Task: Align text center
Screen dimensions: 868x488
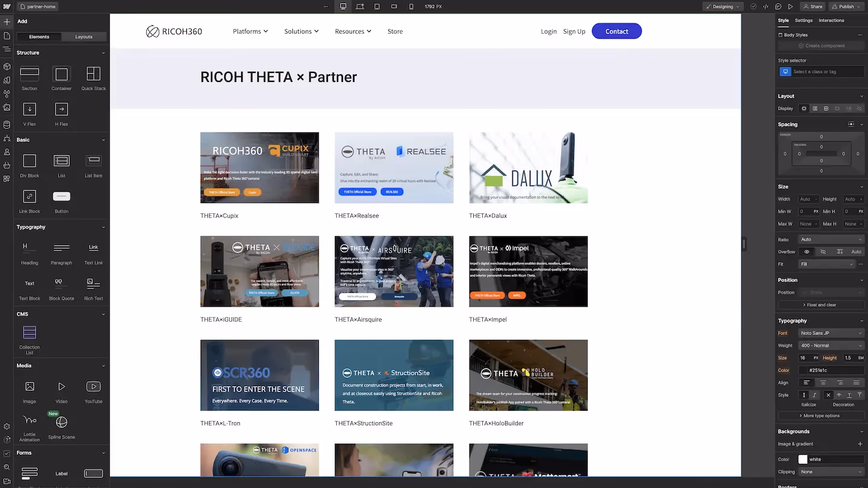Action: [823, 383]
